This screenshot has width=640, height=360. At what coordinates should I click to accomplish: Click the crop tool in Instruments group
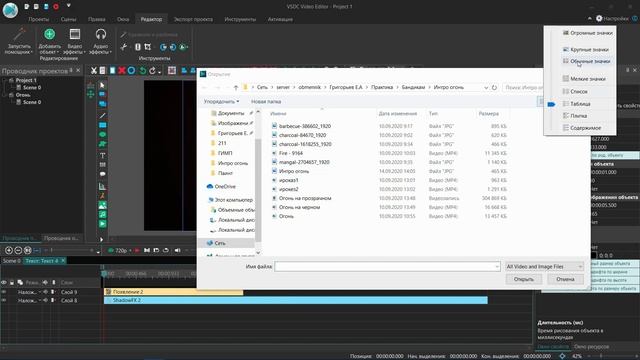tap(147, 47)
